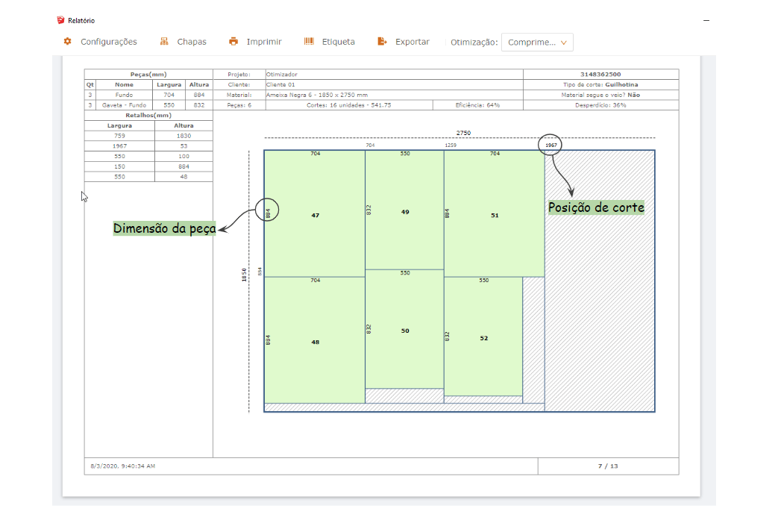Click the 'Gaveta - Fundo' name cell
Image resolution: width=778 pixels, height=532 pixels.
(x=124, y=105)
